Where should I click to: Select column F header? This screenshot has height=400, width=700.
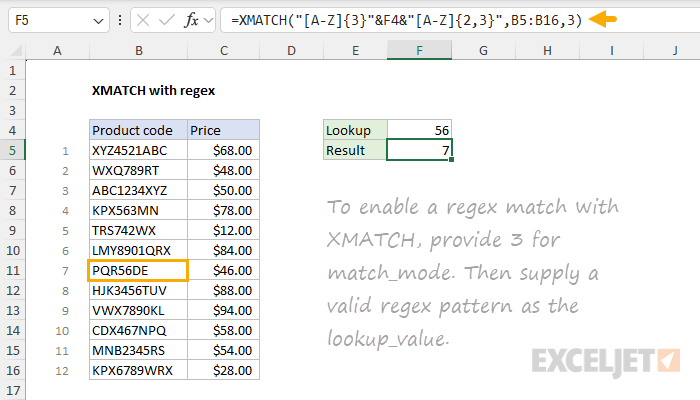point(419,50)
